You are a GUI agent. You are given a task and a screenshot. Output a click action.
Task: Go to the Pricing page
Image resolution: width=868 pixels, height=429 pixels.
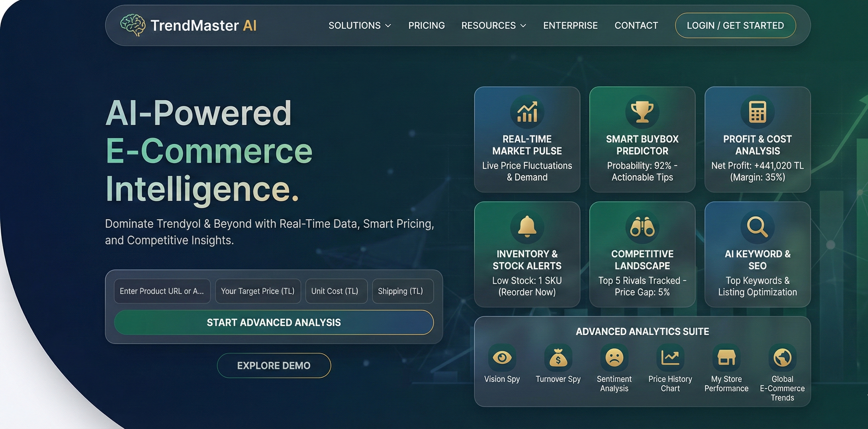point(427,26)
